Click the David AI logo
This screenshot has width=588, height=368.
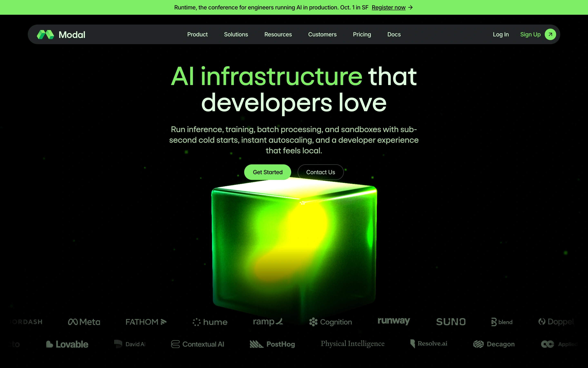pyautogui.click(x=130, y=344)
